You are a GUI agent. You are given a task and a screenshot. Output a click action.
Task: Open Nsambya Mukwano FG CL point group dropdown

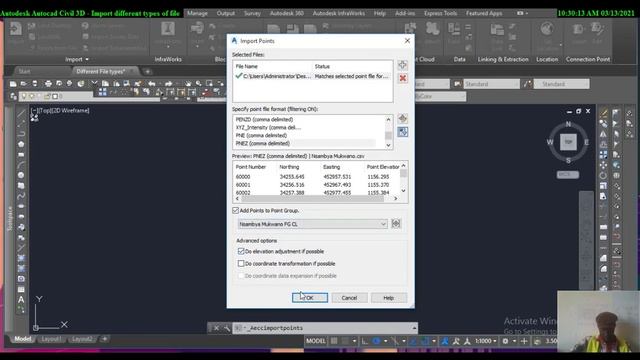pyautogui.click(x=312, y=224)
